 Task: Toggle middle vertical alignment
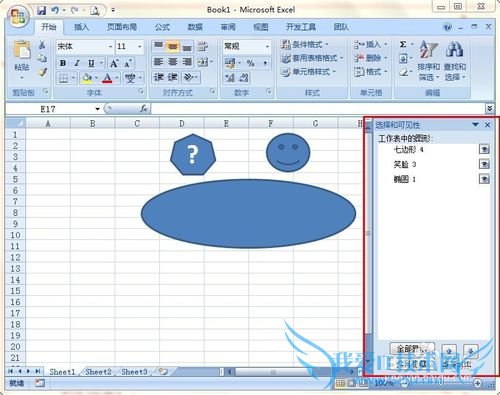click(x=172, y=46)
